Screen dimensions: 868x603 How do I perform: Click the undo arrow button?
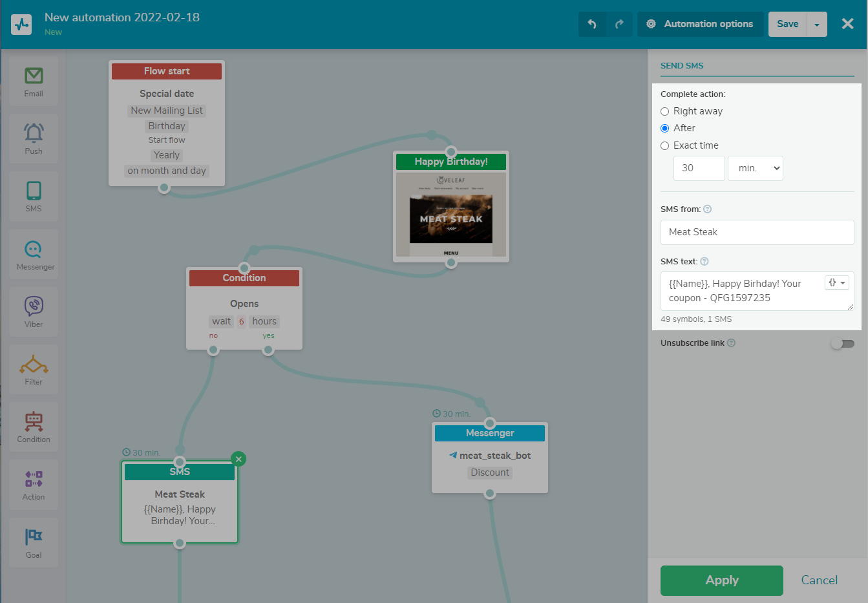[x=592, y=24]
